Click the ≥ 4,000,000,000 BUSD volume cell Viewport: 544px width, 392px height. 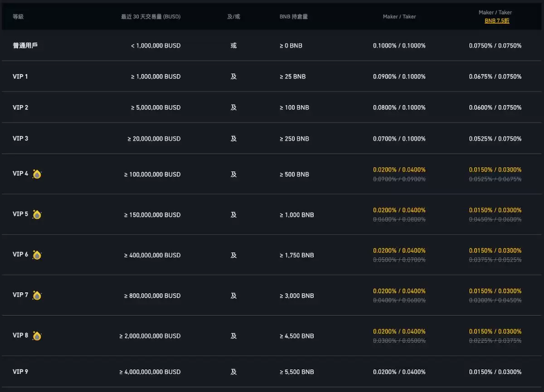point(150,372)
